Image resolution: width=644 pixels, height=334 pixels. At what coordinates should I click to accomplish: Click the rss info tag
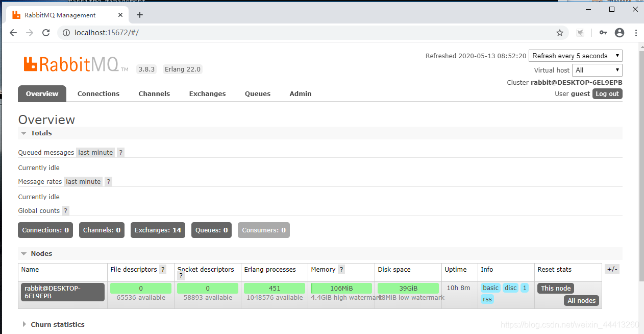tap(487, 299)
